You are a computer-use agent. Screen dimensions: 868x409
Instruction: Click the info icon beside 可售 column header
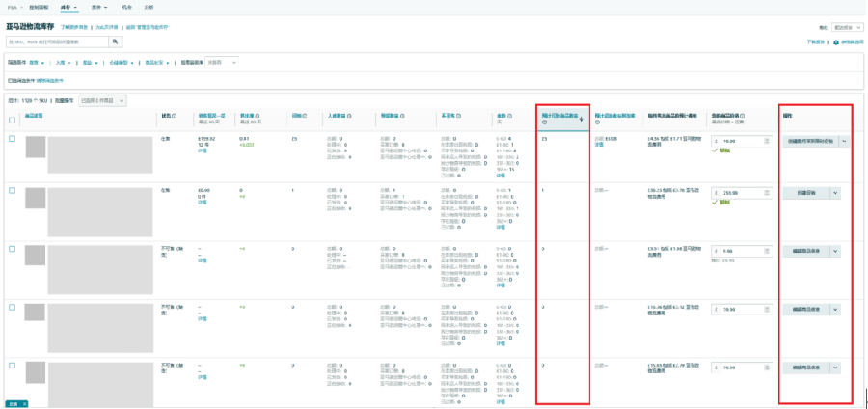(304, 116)
